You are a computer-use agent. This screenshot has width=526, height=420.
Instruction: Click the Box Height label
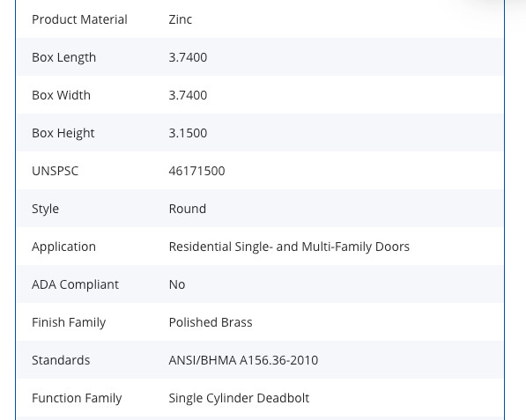click(x=63, y=133)
